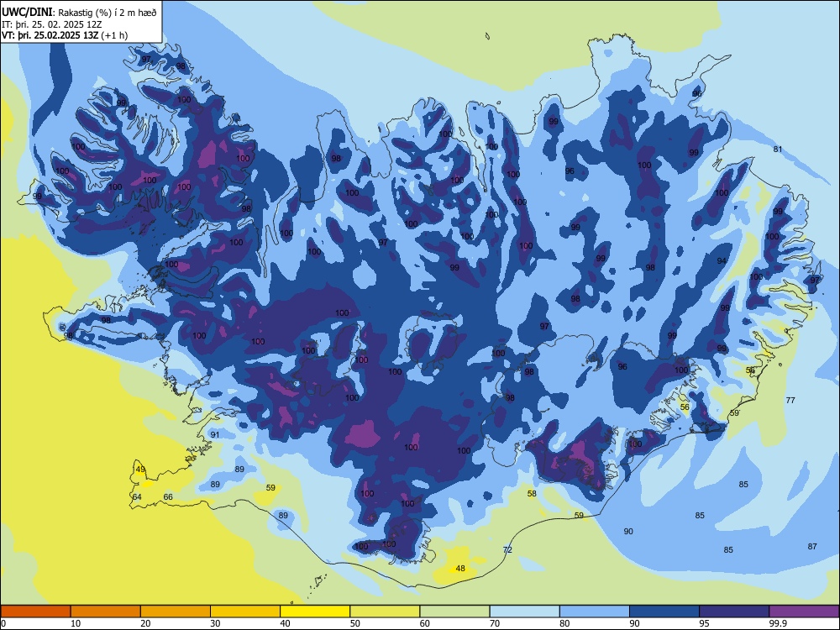
Task: Click the humidity value 91 on the map
Action: point(215,434)
